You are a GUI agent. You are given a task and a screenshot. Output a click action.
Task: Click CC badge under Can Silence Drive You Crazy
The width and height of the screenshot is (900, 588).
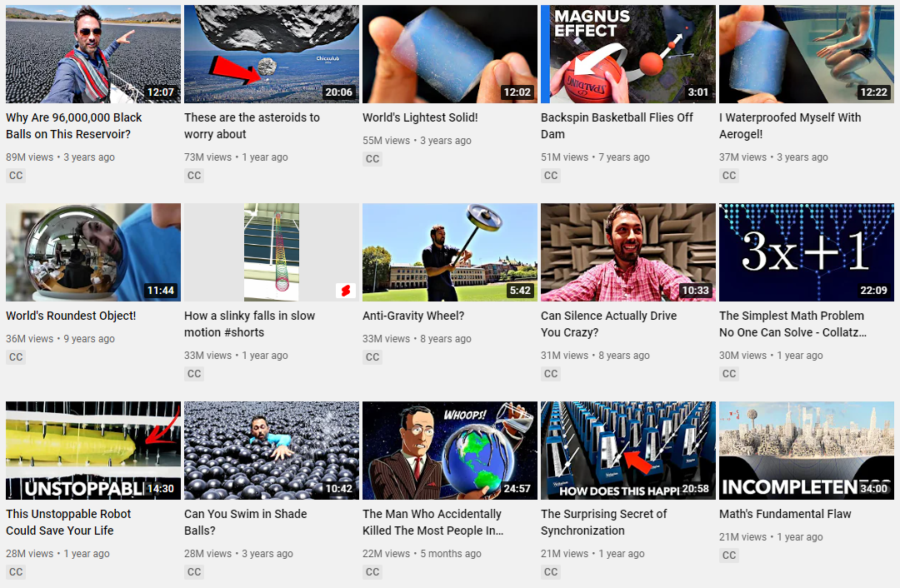point(551,373)
